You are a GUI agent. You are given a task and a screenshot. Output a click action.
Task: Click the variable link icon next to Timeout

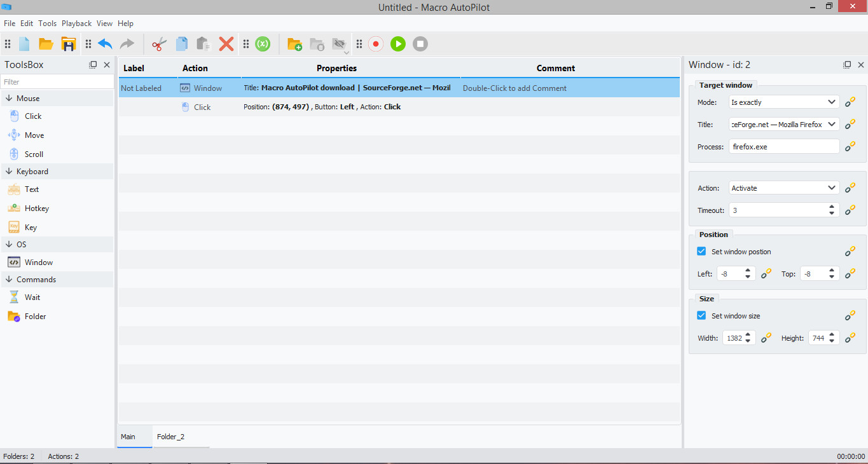click(850, 210)
